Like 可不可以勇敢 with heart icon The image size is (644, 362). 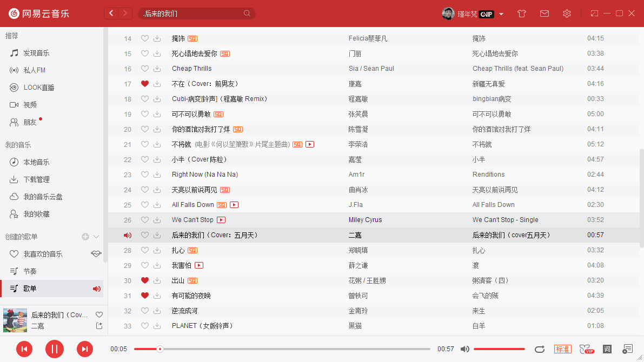click(x=144, y=113)
